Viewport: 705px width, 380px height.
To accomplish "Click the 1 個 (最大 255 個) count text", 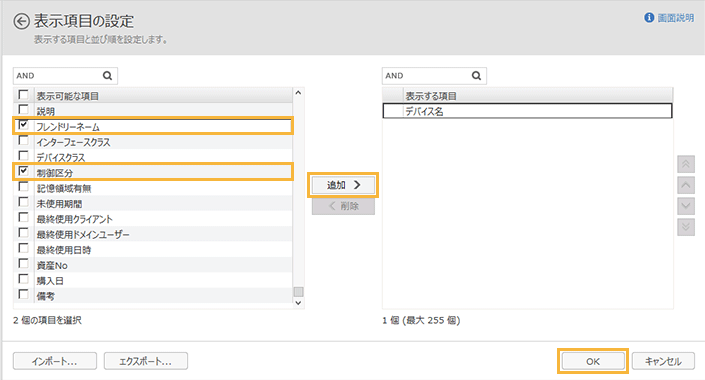I will pyautogui.click(x=421, y=320).
